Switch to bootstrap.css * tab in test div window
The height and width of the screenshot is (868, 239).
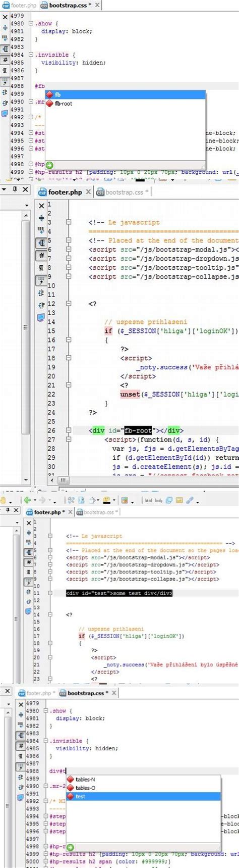pos(97,512)
